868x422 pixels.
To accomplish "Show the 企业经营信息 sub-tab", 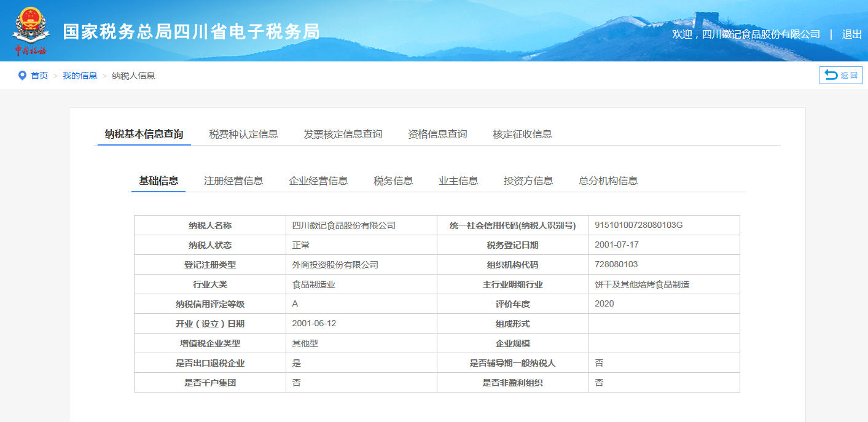I will point(318,181).
